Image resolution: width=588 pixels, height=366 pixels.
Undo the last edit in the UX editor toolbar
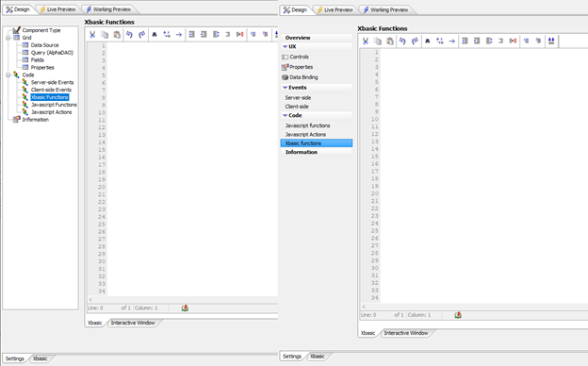click(402, 41)
